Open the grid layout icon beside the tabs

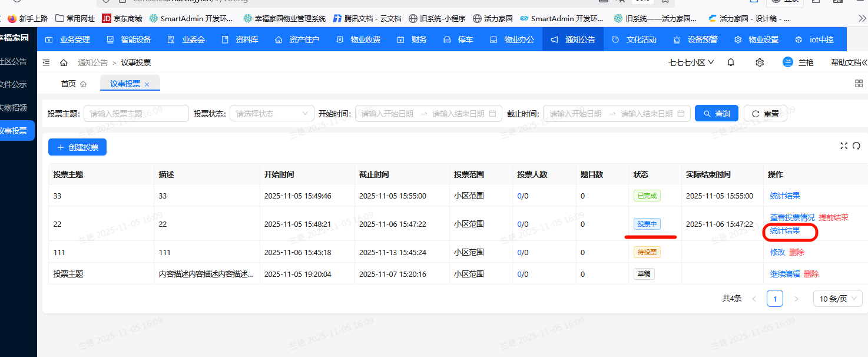click(x=859, y=83)
